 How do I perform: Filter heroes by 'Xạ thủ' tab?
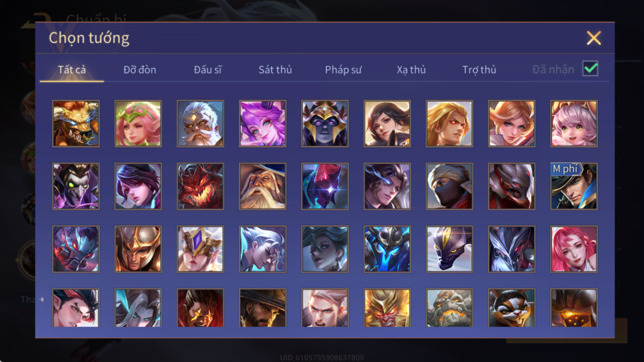click(411, 70)
